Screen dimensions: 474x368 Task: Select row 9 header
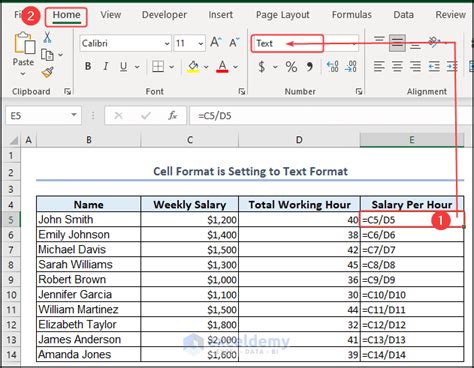pyautogui.click(x=11, y=279)
